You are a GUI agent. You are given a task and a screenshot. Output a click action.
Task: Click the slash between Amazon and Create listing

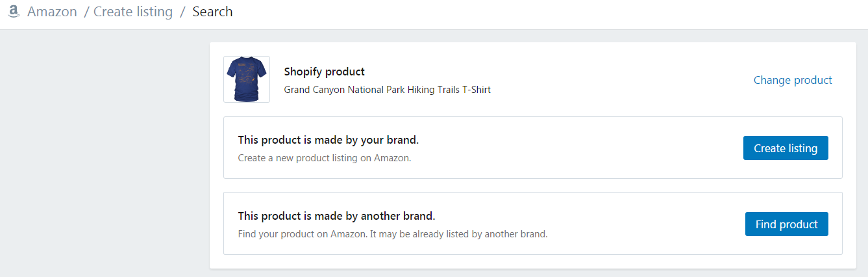pos(86,12)
